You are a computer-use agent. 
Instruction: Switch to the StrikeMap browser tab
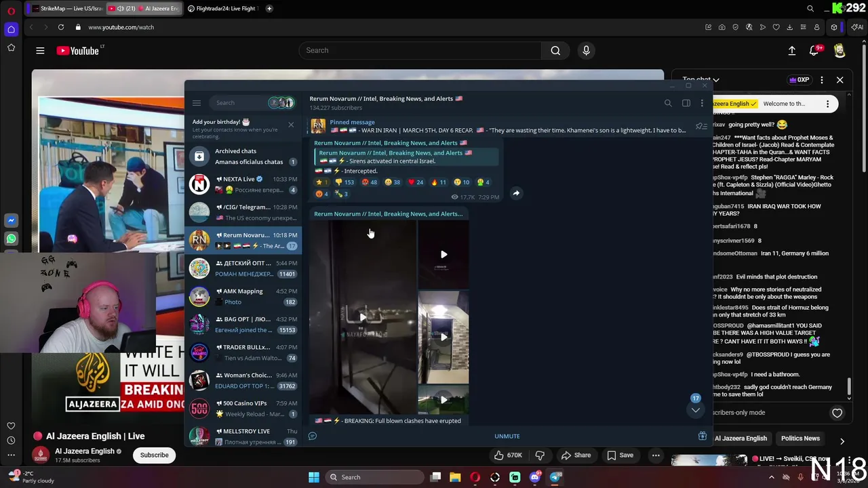[x=68, y=8]
